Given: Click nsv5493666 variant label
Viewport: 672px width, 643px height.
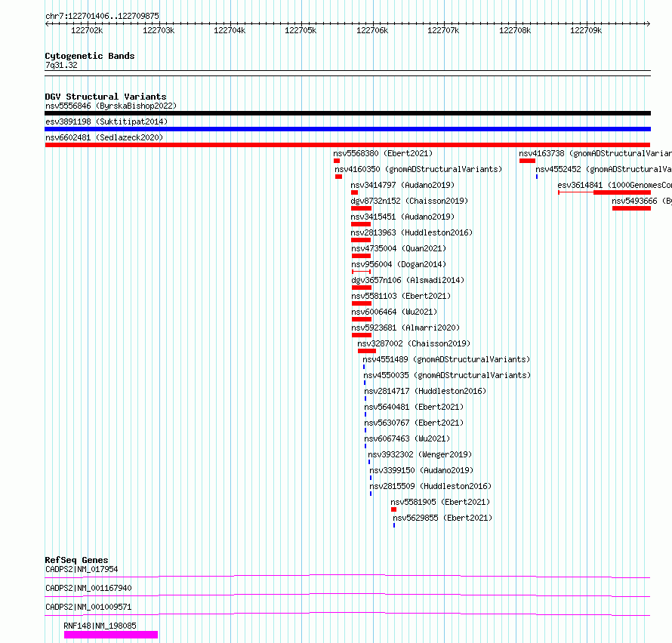Looking at the screenshot, I should [x=642, y=201].
